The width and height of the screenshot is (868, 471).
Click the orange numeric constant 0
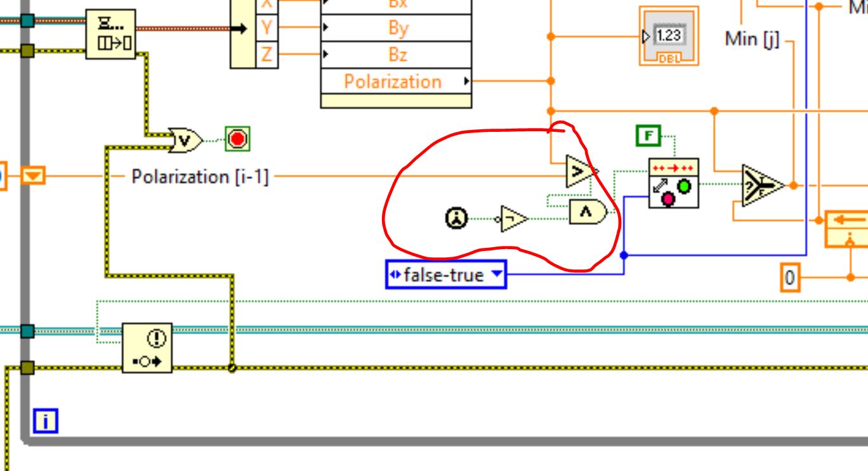(x=790, y=278)
